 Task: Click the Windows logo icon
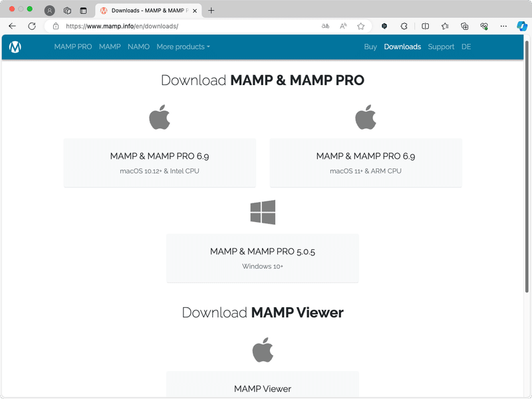click(263, 212)
